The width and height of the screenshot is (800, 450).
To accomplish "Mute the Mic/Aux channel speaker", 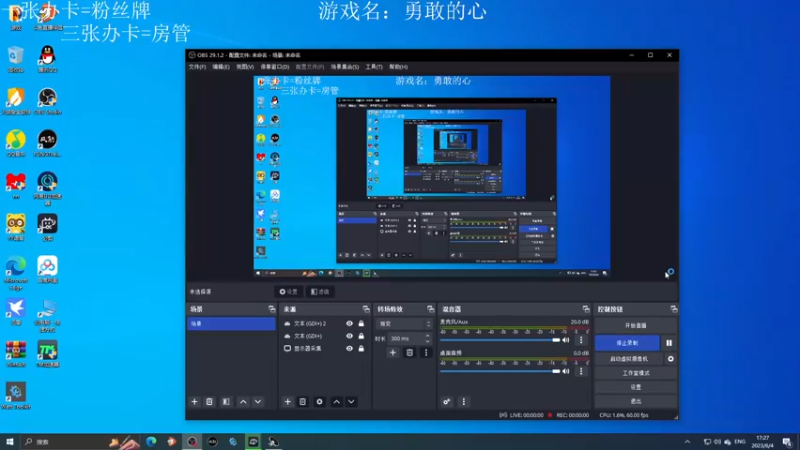I will click(x=566, y=340).
